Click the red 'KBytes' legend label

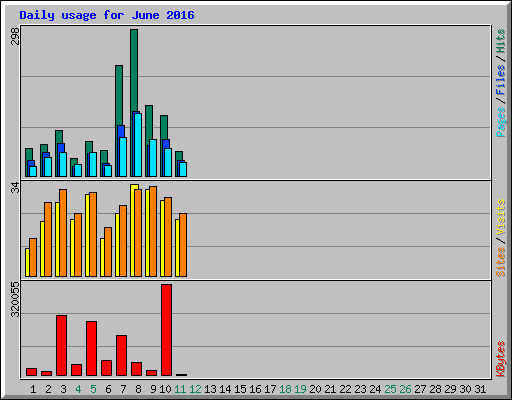pyautogui.click(x=501, y=359)
